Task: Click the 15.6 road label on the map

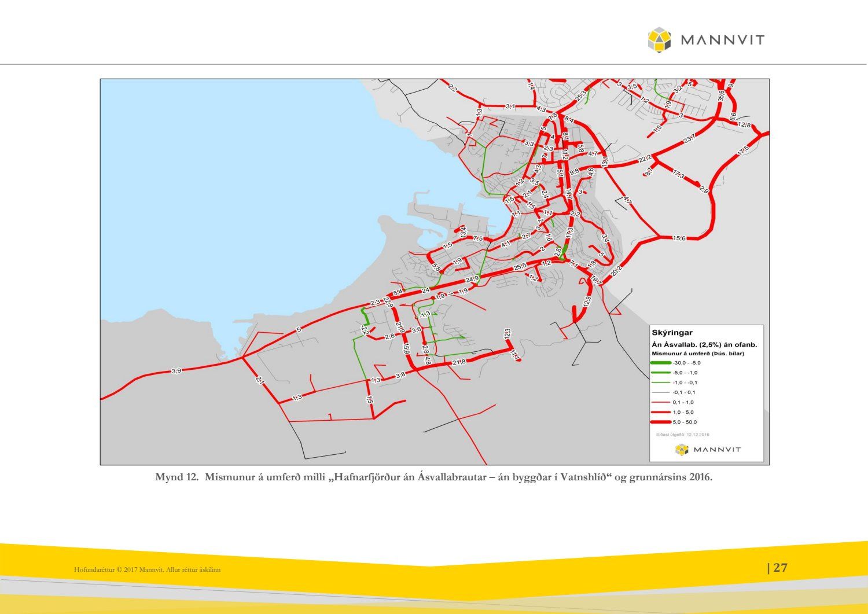Action: click(679, 238)
